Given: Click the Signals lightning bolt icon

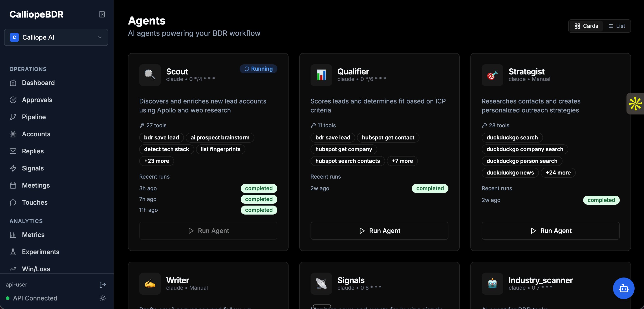Looking at the screenshot, I should click(x=13, y=168).
